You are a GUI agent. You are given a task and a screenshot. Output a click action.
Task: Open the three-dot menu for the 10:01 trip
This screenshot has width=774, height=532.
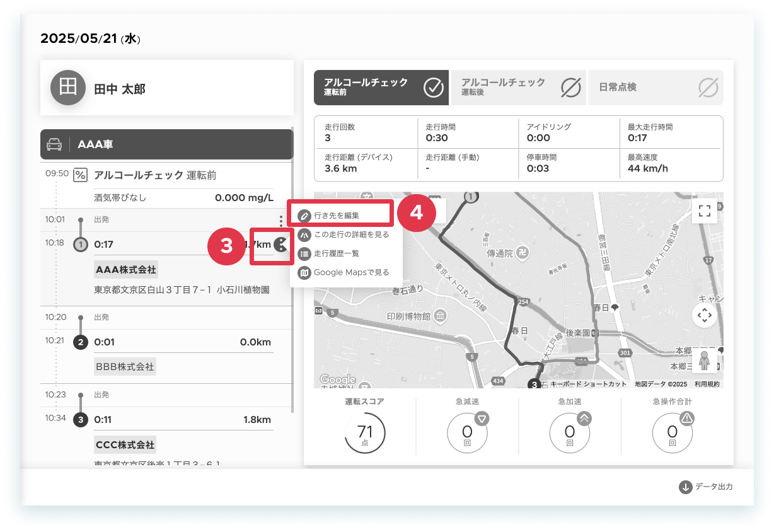coord(280,221)
